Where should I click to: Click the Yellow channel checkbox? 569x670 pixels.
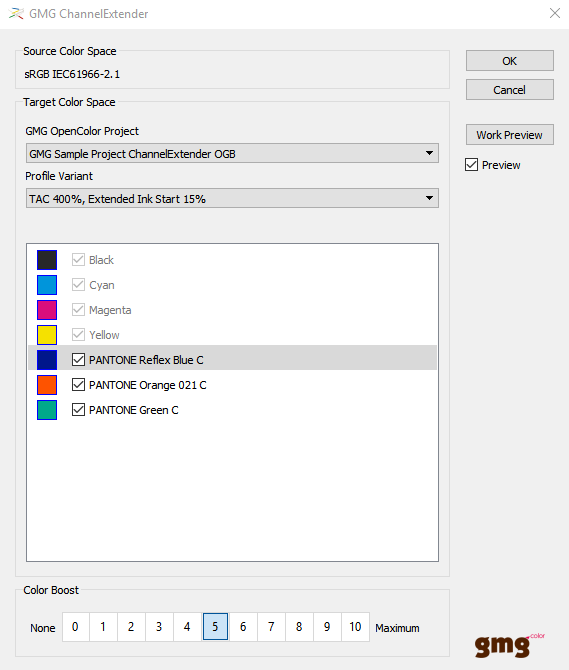pyautogui.click(x=78, y=335)
